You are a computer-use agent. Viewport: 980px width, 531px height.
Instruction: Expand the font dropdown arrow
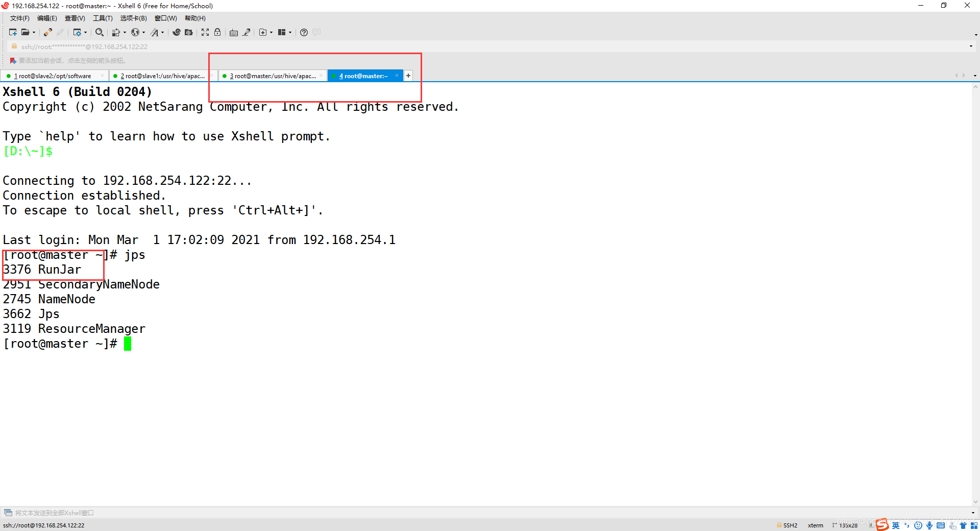click(x=163, y=32)
